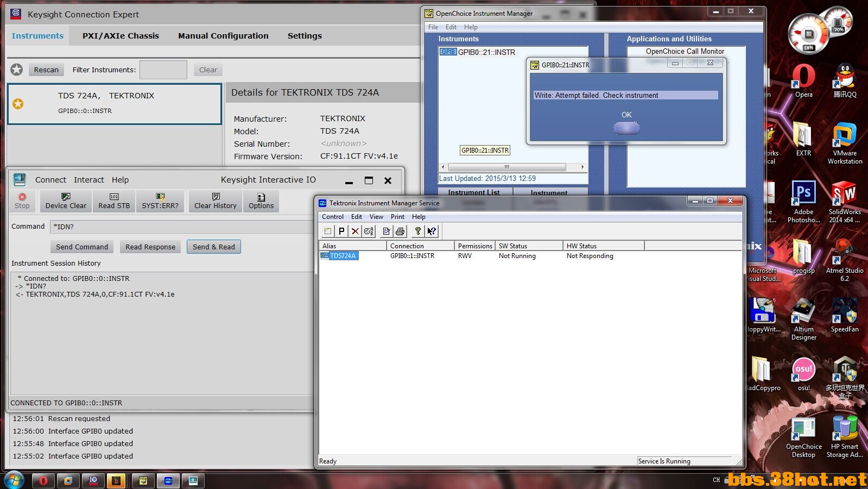This screenshot has width=868, height=489.
Task: Click the Filter Instruments input field
Action: tap(163, 70)
